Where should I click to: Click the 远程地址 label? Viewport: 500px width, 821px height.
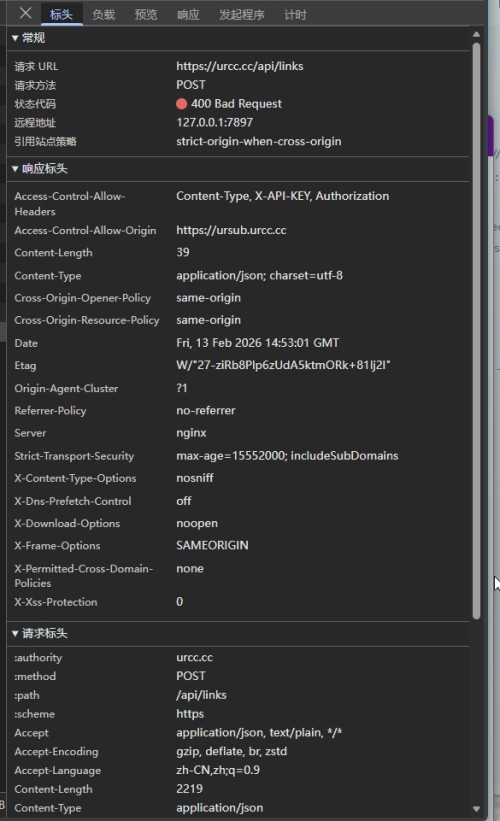click(x=35, y=123)
